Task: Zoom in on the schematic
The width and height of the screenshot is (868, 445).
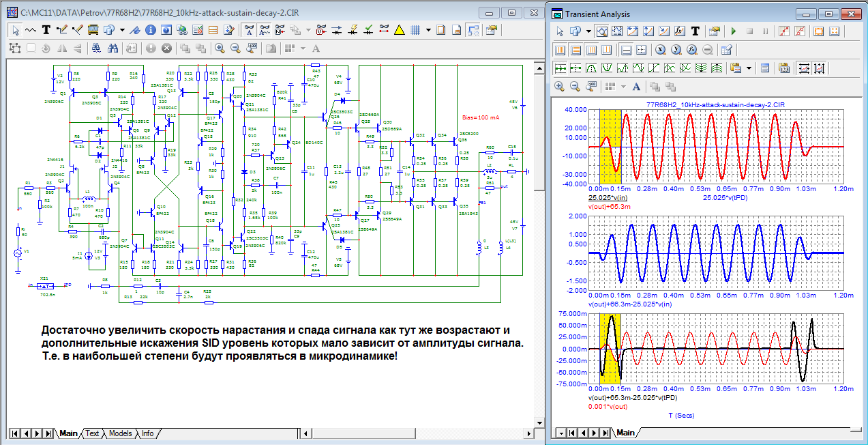Action: click(x=220, y=48)
